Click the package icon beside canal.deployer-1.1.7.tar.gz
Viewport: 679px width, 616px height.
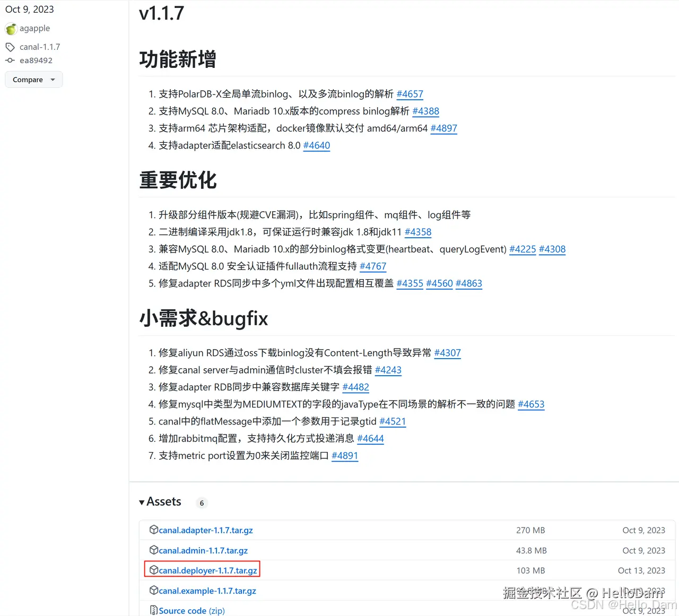pos(153,570)
